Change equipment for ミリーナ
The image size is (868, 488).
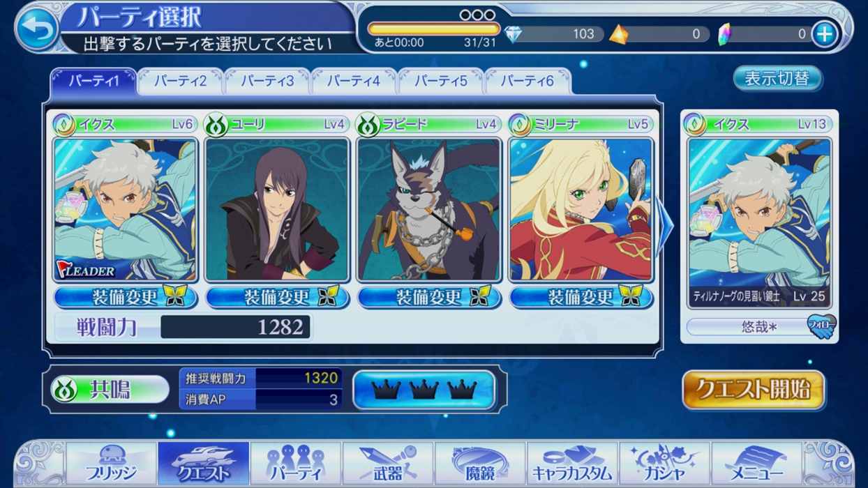pos(581,297)
